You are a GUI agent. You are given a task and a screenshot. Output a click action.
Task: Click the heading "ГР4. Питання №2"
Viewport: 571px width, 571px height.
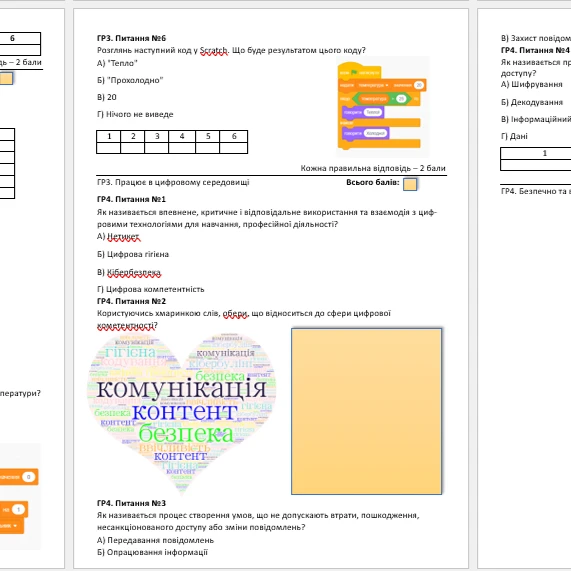pyautogui.click(x=131, y=301)
